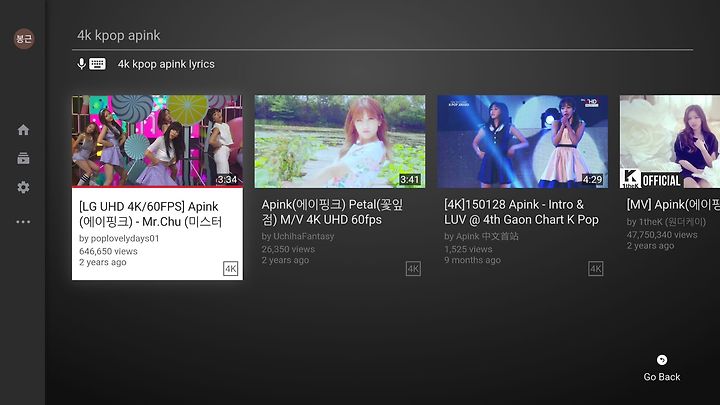Open Subscriptions icon in sidebar

pyautogui.click(x=23, y=158)
